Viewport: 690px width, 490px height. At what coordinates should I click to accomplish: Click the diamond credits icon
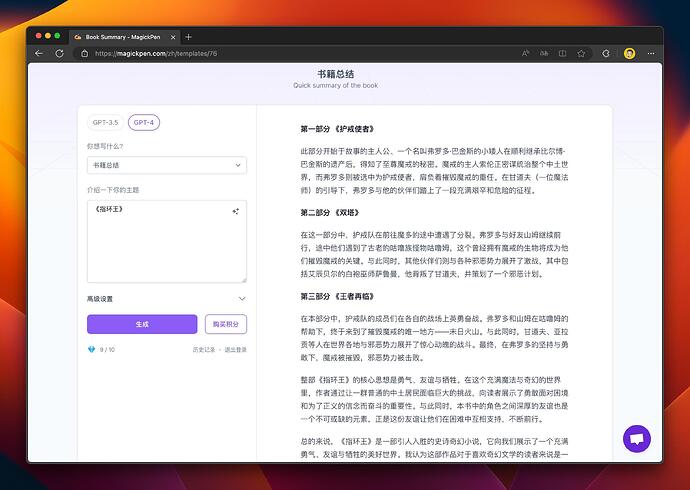92,350
